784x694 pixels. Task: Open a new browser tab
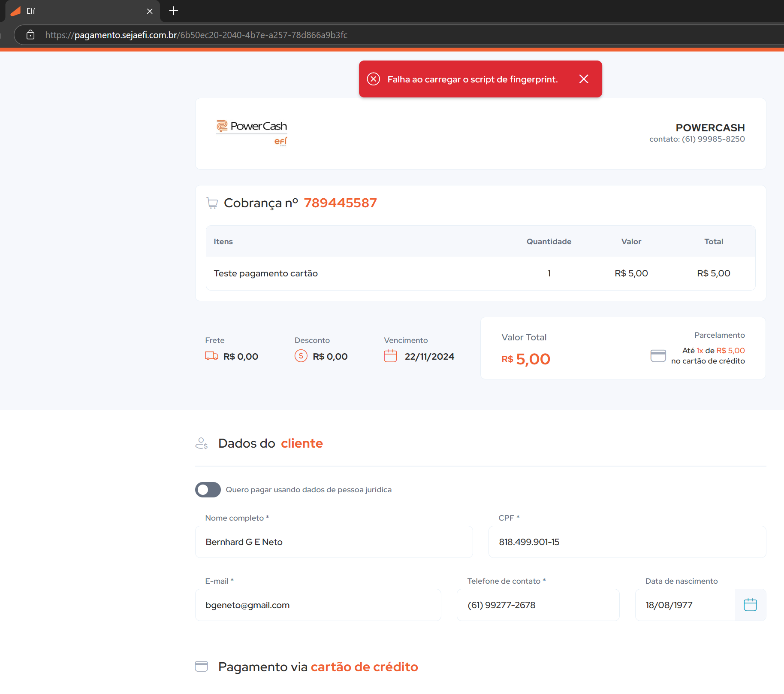coord(174,11)
